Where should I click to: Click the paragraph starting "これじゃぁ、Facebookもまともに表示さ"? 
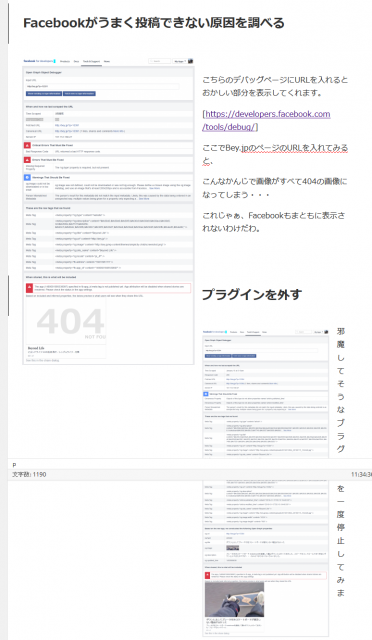coord(274,222)
